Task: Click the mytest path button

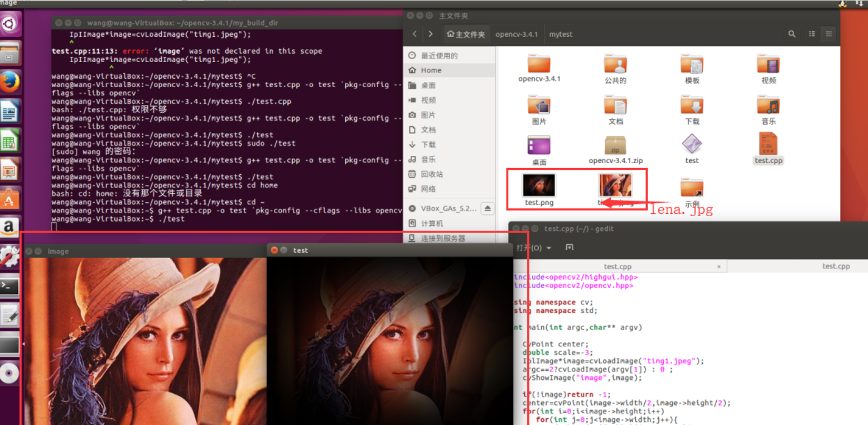Action: 561,34
